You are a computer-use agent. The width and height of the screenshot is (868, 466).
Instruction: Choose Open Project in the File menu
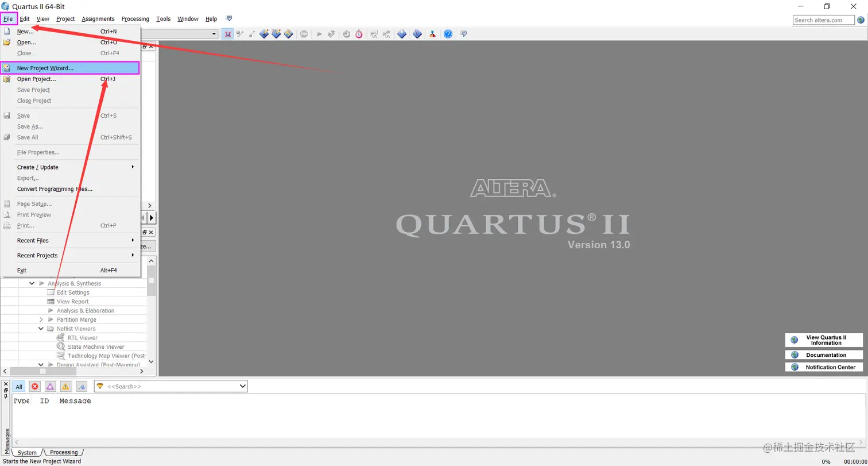pyautogui.click(x=70, y=79)
